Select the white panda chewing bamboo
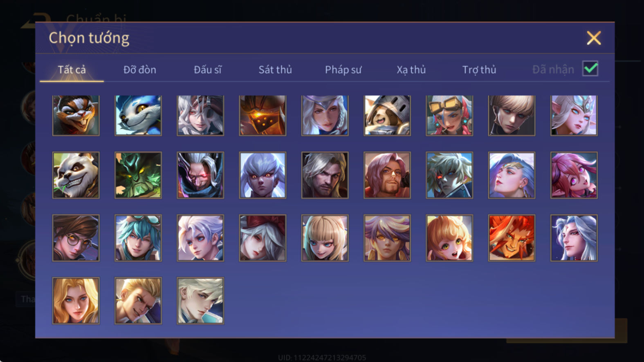 [x=76, y=175]
